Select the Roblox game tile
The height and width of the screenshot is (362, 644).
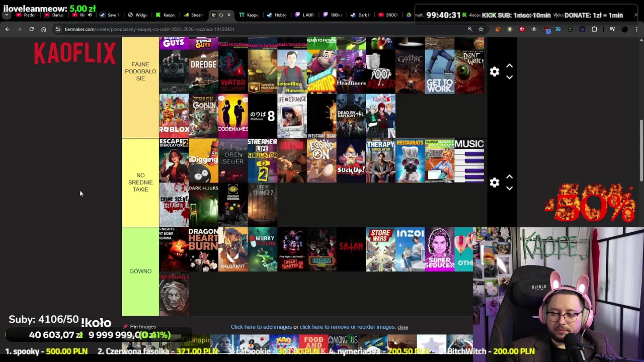(174, 116)
